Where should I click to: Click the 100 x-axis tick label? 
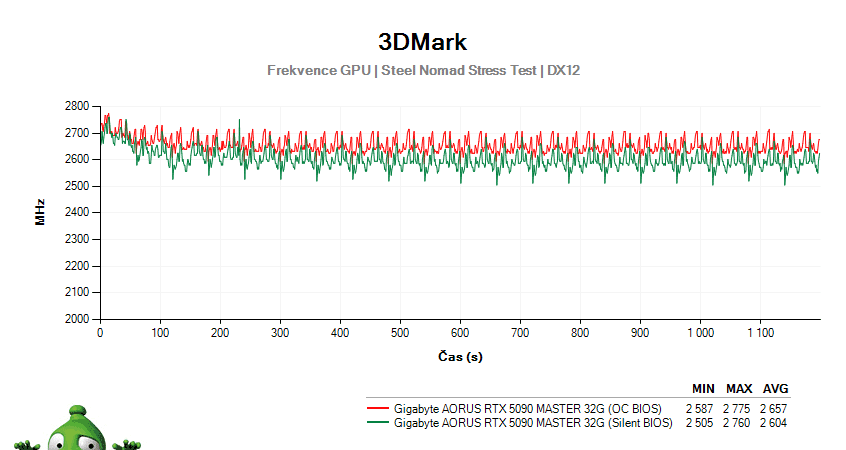click(160, 333)
